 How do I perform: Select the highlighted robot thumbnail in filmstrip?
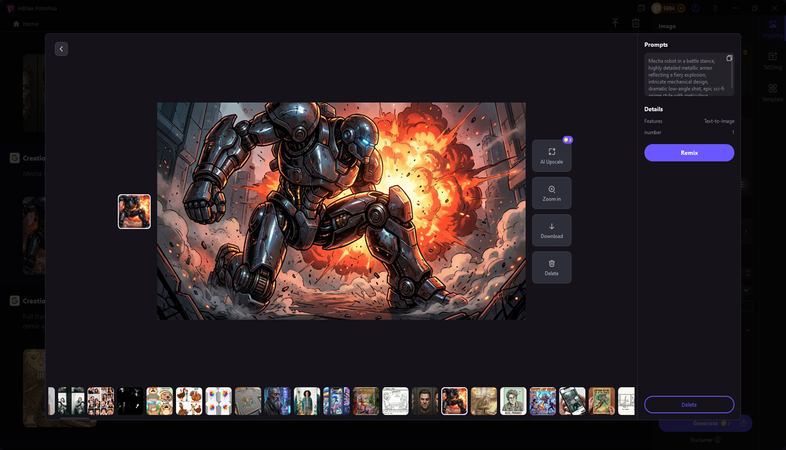click(454, 401)
